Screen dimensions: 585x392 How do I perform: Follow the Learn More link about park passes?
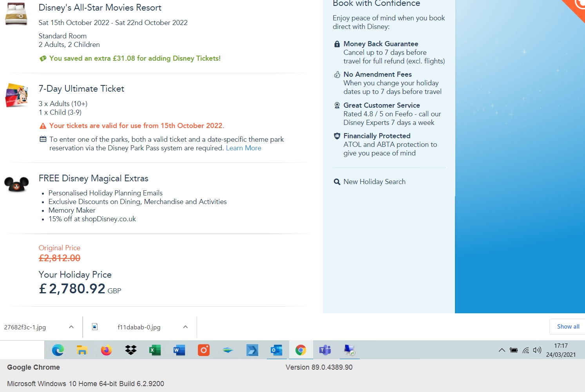tap(243, 148)
